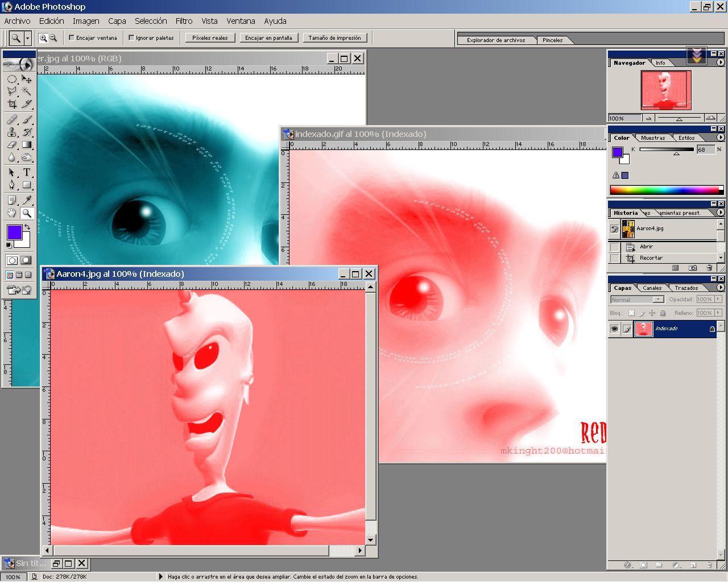The width and height of the screenshot is (728, 582).
Task: Switch to the Muestras tab
Action: pyautogui.click(x=653, y=138)
